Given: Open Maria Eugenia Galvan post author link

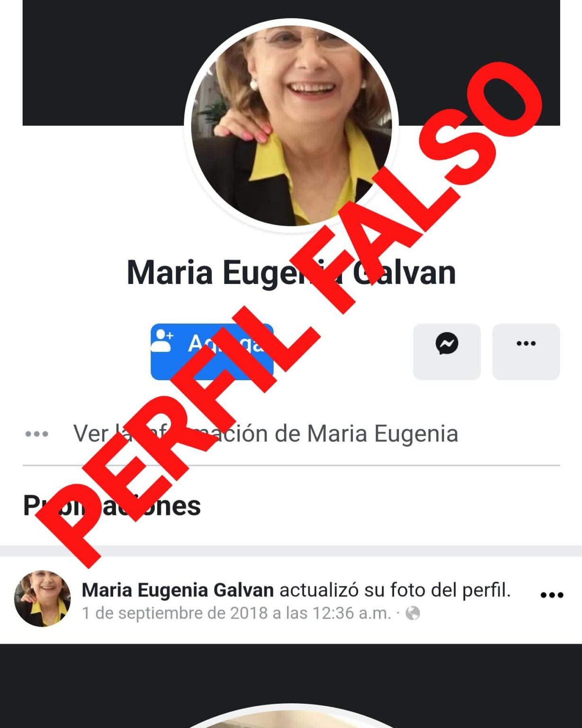Looking at the screenshot, I should coord(178,590).
